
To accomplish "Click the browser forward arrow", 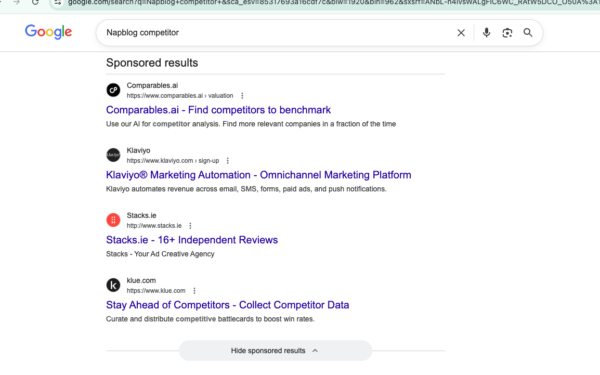I will pos(16,3).
